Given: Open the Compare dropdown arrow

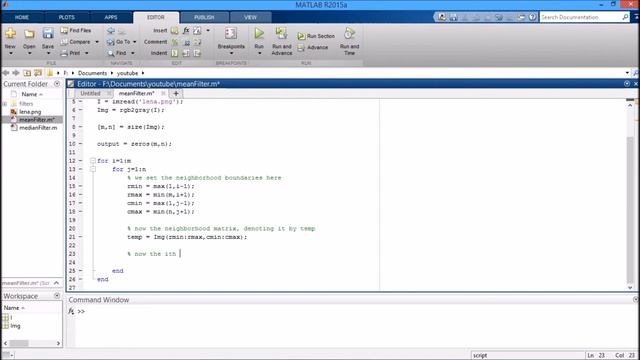Looking at the screenshot, I should click(97, 42).
